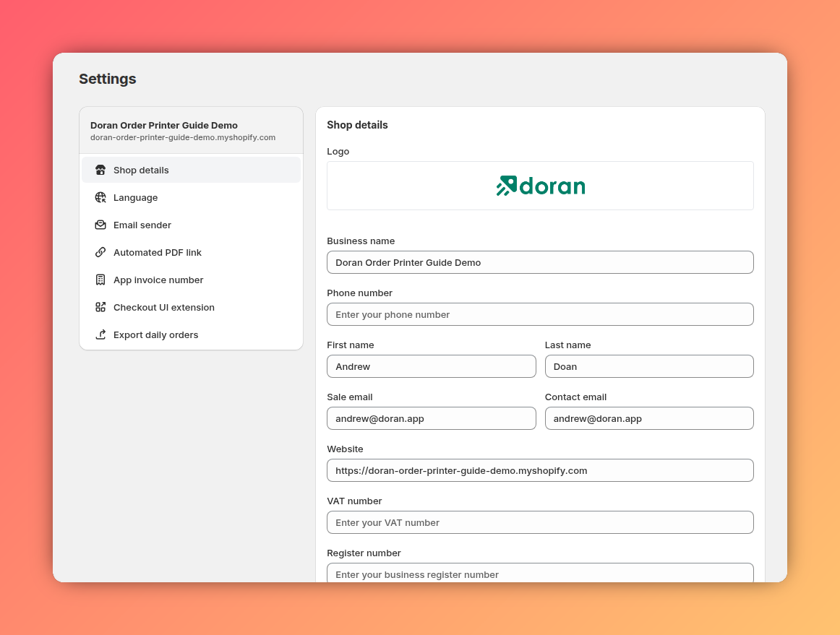Click the Register number field label

coord(364,553)
